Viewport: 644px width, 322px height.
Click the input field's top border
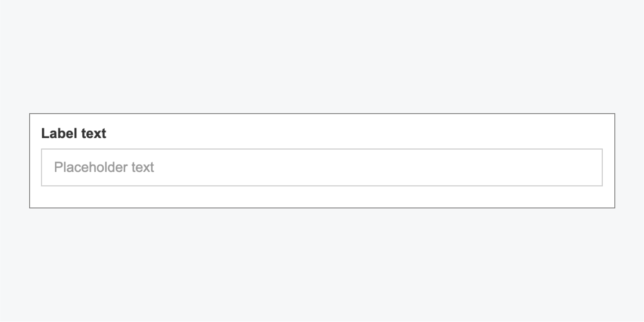coord(322,149)
